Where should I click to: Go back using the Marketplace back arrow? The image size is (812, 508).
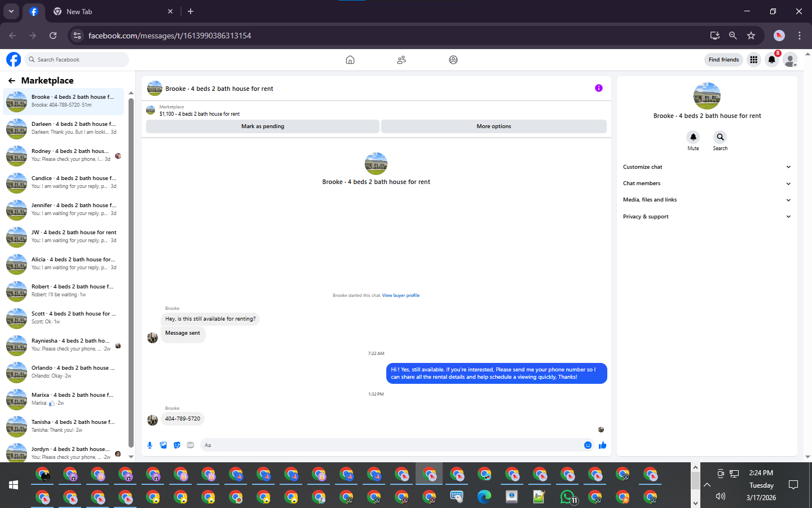12,81
